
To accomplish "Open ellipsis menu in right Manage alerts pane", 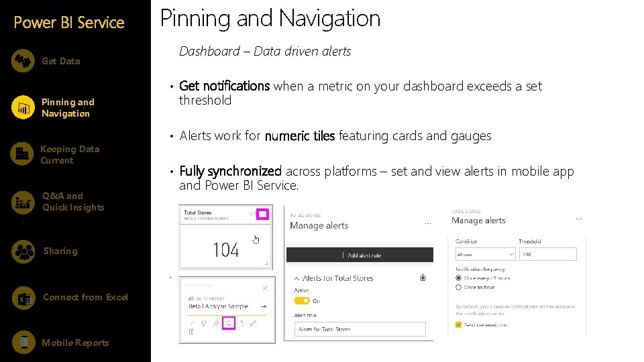I will [x=579, y=219].
